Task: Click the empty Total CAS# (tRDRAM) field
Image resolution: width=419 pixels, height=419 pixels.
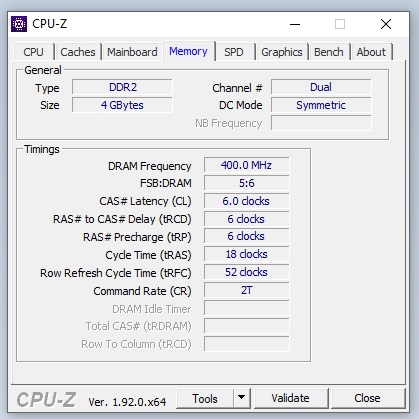Action: click(x=246, y=326)
